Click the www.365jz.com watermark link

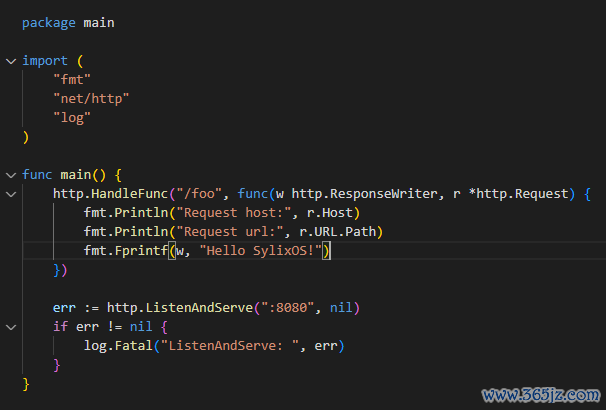coord(541,394)
